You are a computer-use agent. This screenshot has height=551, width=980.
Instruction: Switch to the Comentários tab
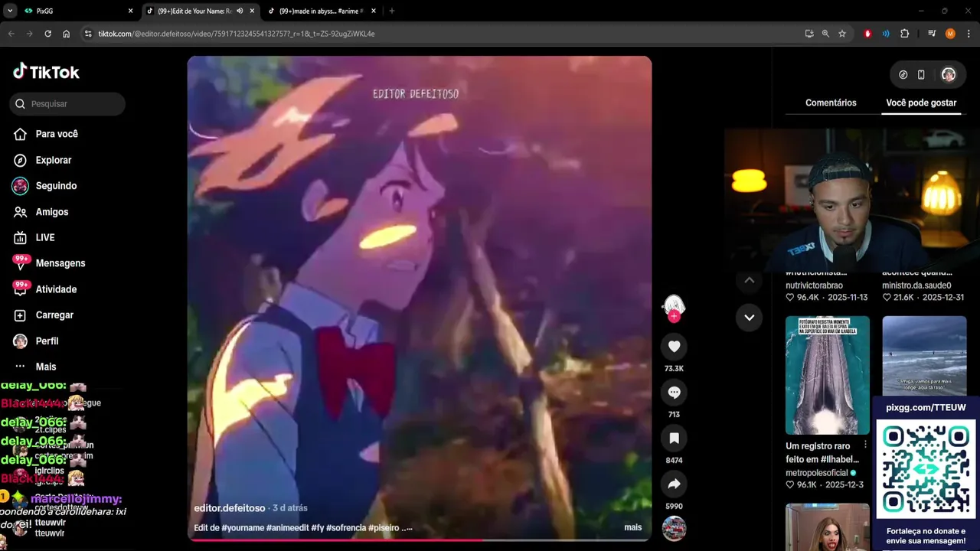tap(831, 103)
